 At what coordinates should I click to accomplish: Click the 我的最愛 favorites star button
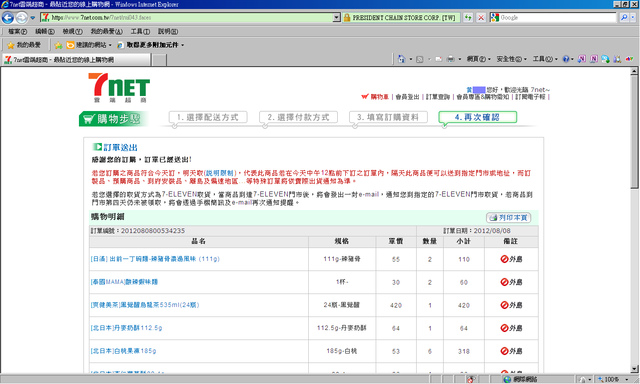pos(24,45)
